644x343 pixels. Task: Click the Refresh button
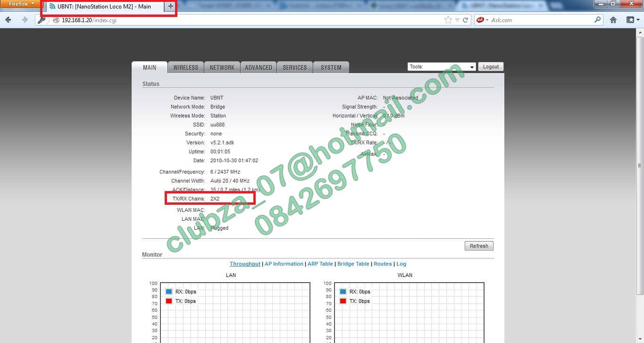tap(479, 246)
